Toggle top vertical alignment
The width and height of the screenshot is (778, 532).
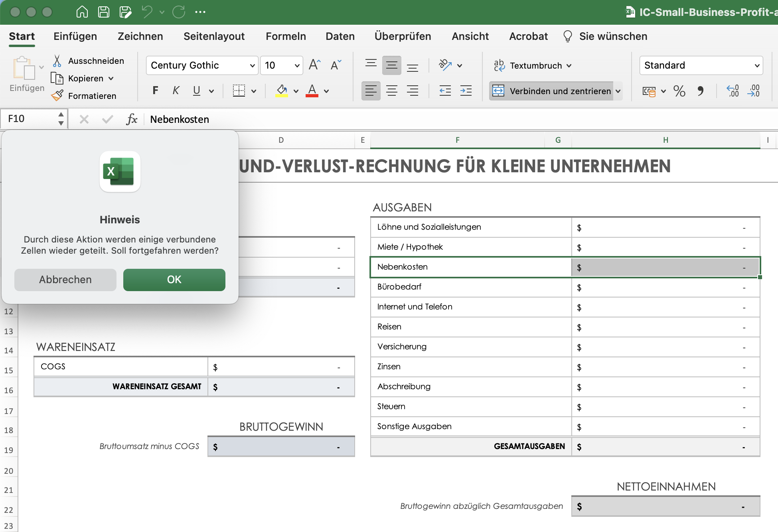371,65
